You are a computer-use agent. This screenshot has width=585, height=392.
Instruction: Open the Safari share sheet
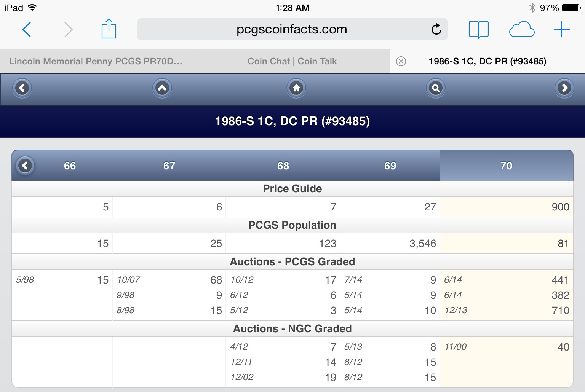point(109,29)
